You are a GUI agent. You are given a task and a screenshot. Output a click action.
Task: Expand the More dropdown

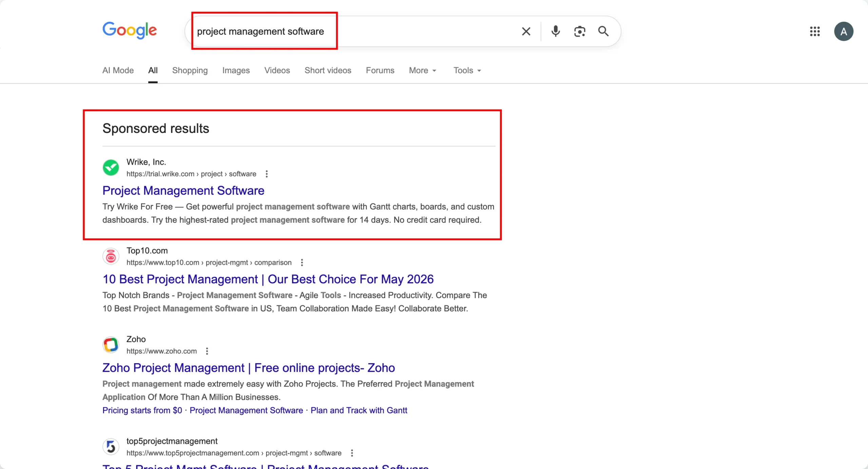point(422,70)
